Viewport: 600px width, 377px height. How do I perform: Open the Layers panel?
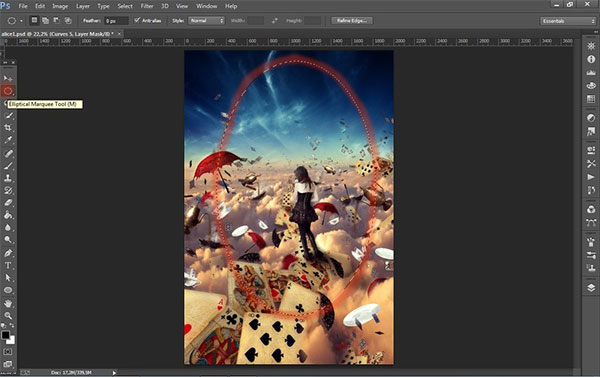click(x=591, y=288)
